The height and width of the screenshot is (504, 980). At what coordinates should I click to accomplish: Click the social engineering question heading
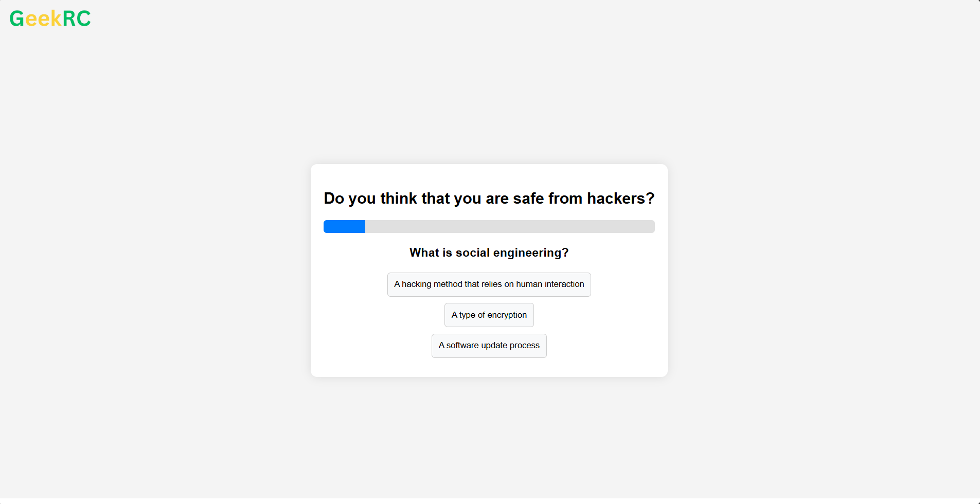489,253
